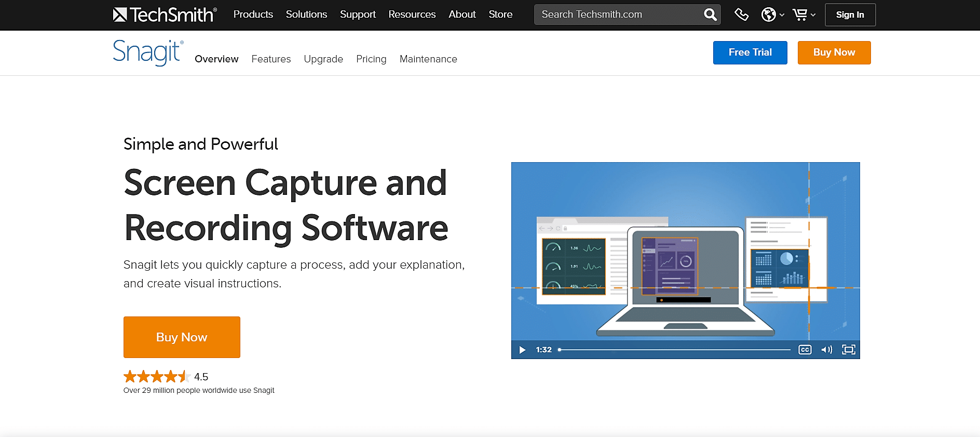
Task: Click the video thumbnail illustration
Action: pyautogui.click(x=685, y=251)
